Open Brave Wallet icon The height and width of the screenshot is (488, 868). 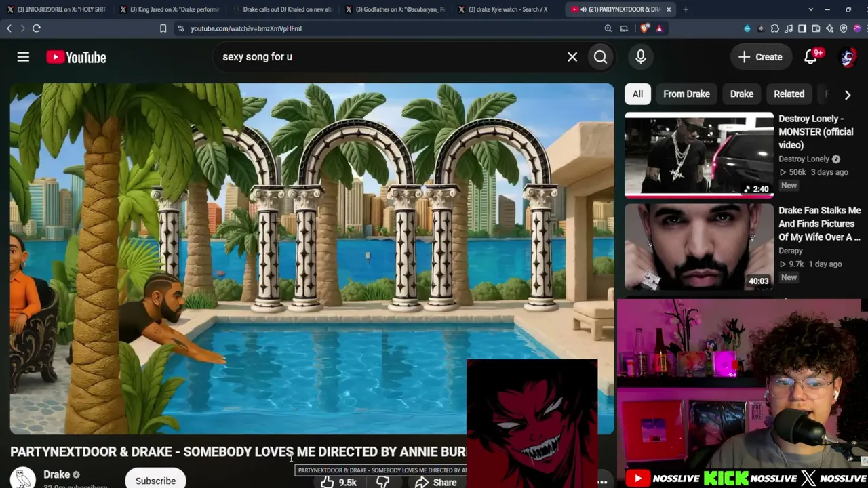816,28
